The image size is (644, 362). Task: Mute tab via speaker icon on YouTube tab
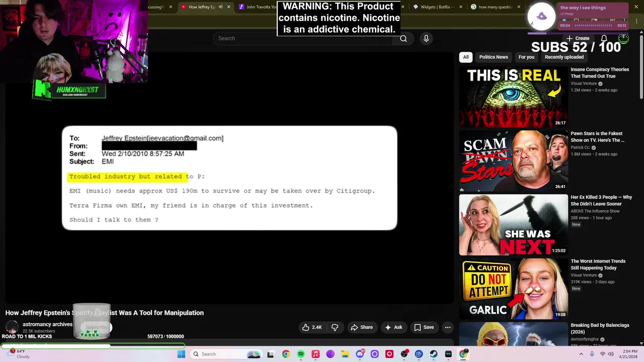click(220, 7)
